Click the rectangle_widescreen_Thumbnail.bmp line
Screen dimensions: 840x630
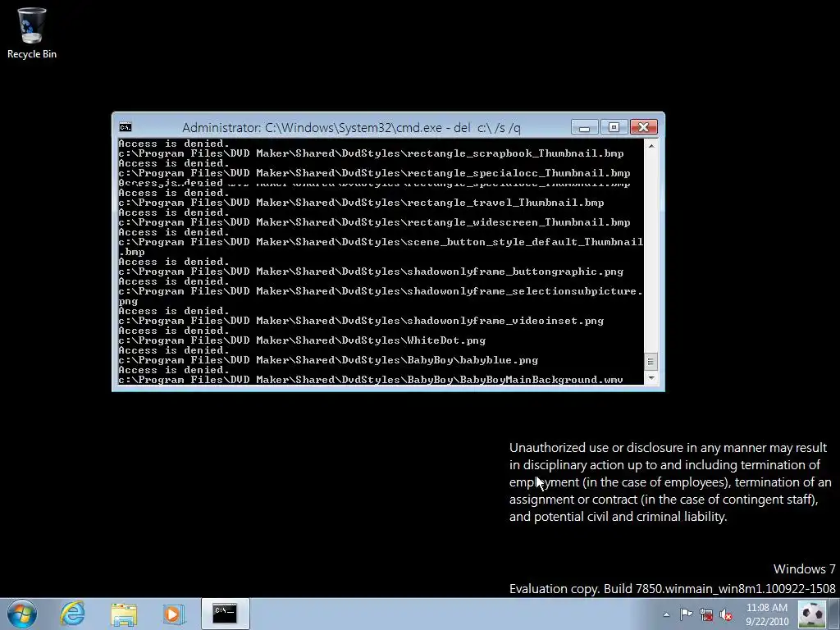pos(374,222)
